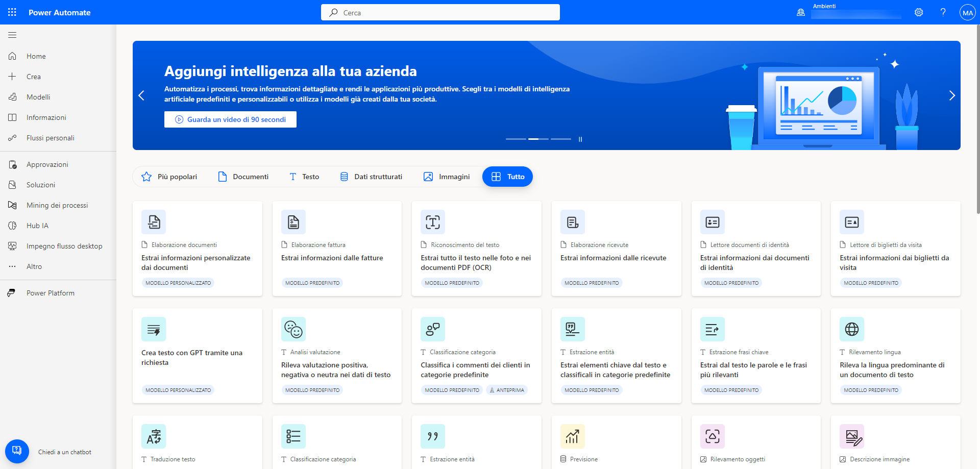Open the Power Platform icon
The image size is (980, 469).
(11, 293)
